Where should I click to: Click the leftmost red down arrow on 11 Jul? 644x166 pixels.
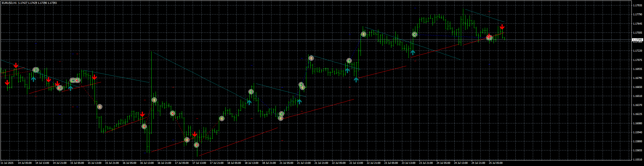(x=7, y=82)
